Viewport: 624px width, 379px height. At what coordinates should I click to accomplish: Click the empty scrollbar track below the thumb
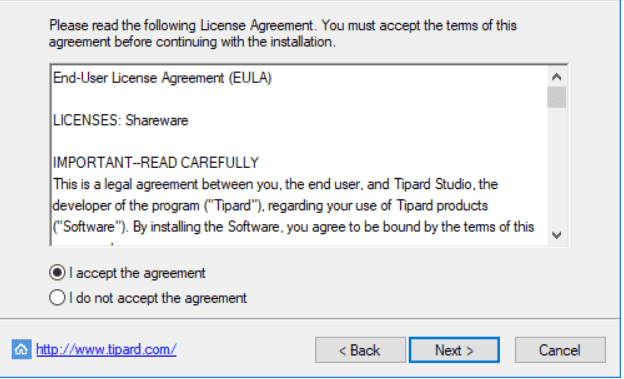(556, 167)
